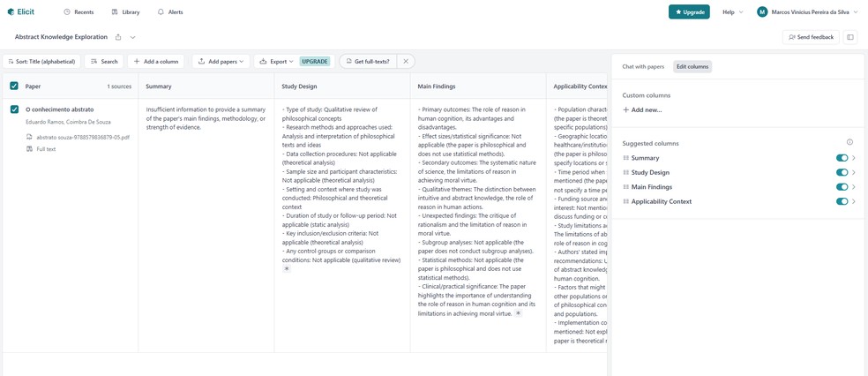This screenshot has height=376, width=868.
Task: Open the abstrato souza PDF file icon
Action: point(29,138)
